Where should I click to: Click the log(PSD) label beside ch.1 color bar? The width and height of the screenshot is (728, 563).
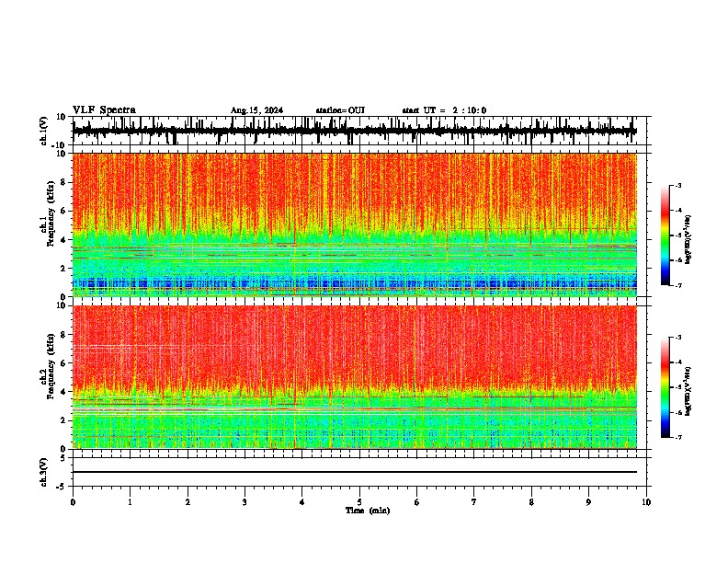688,239
